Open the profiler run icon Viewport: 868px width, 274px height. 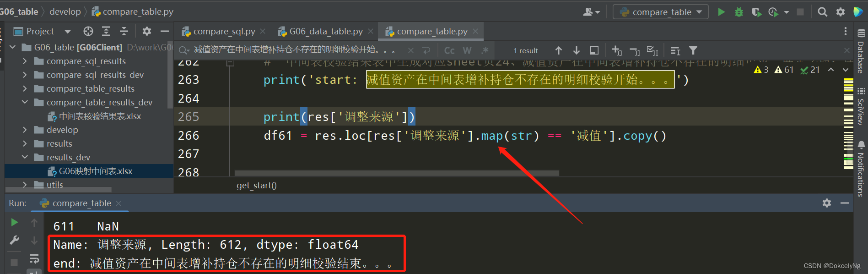(x=773, y=12)
